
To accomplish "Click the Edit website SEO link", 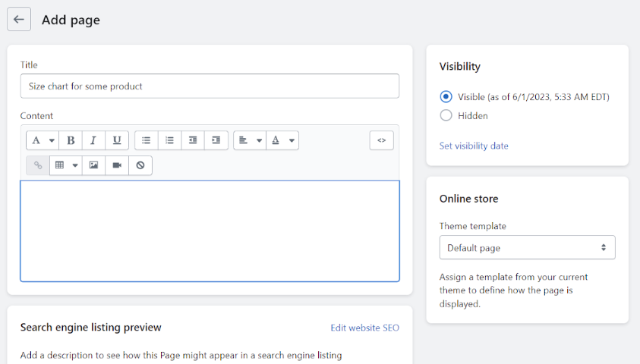I will (x=365, y=328).
